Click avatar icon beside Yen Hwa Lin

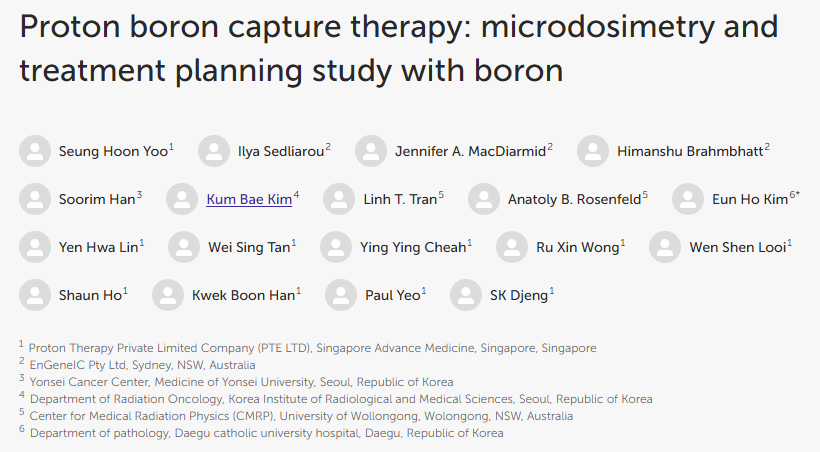(x=34, y=247)
